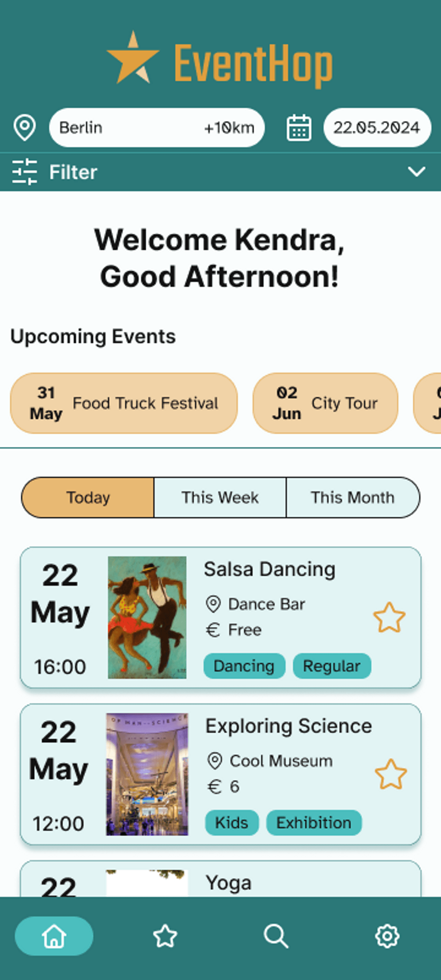Open favorites in bottom navigation
The width and height of the screenshot is (441, 980).
[165, 936]
